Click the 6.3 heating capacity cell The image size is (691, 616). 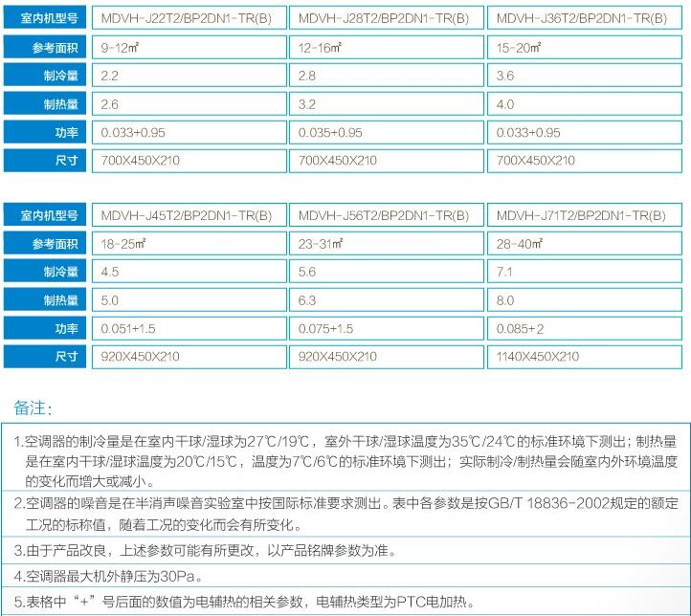[x=387, y=299]
